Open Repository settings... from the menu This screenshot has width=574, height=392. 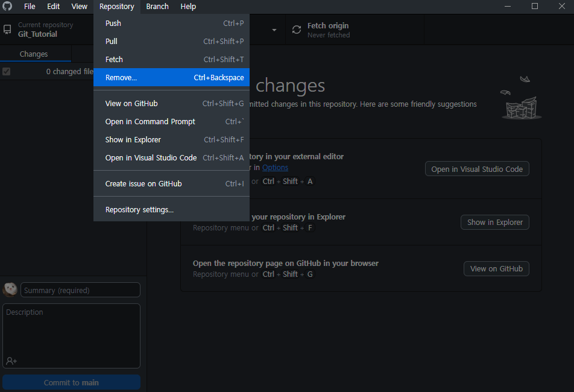(171, 210)
